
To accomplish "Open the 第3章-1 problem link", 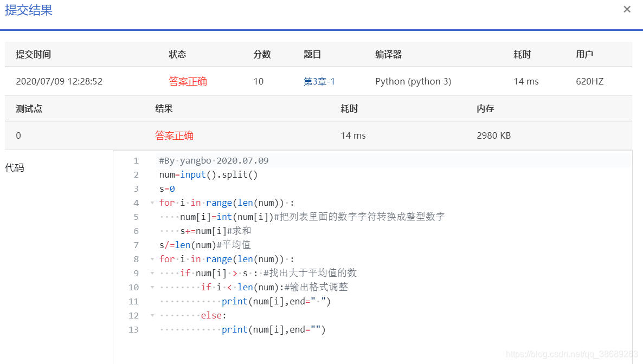I will [319, 81].
